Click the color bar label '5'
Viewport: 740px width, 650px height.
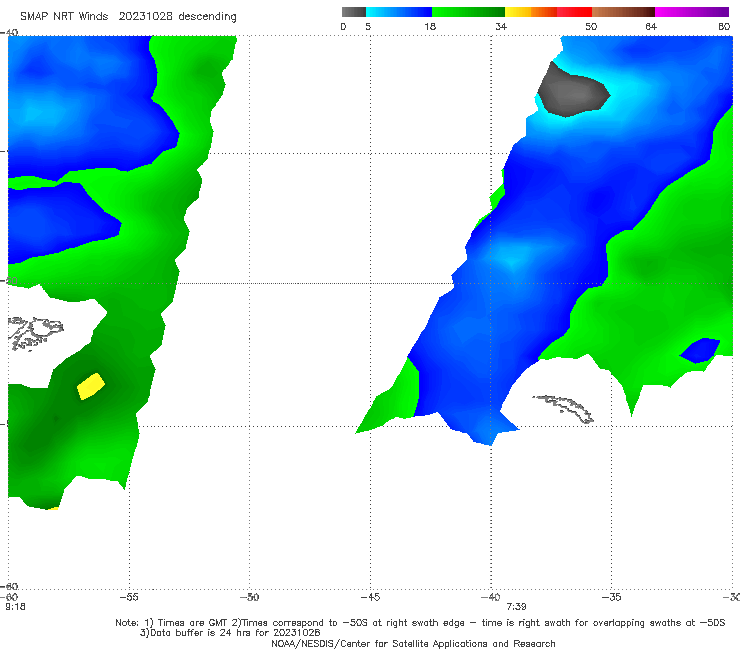coord(368,27)
